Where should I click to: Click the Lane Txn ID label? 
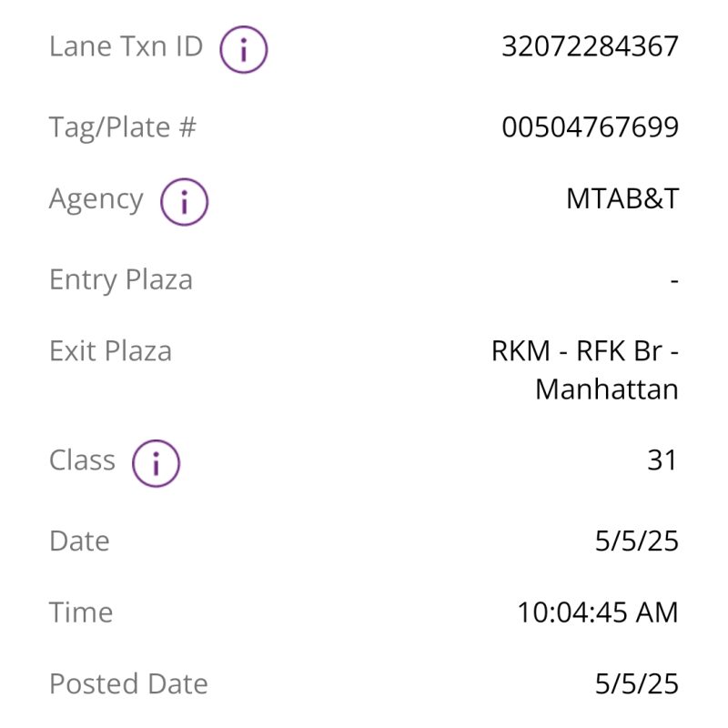point(126,46)
